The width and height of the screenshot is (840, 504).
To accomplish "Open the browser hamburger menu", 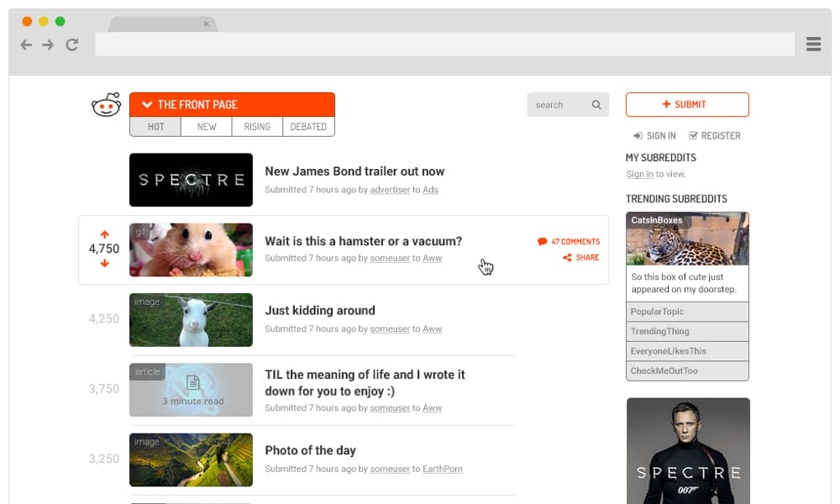I will 812,44.
